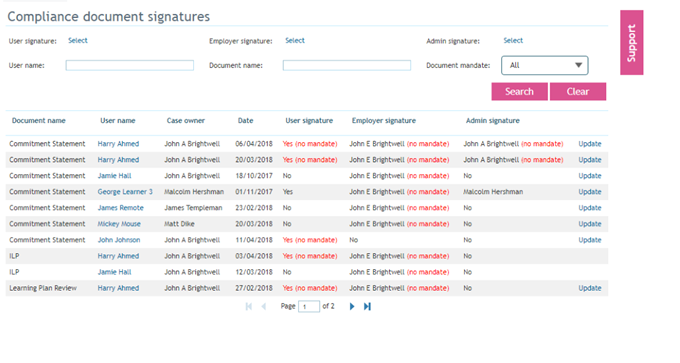Viewport: 680px width, 363px height.
Task: Focus the User name input field
Action: pyautogui.click(x=130, y=65)
